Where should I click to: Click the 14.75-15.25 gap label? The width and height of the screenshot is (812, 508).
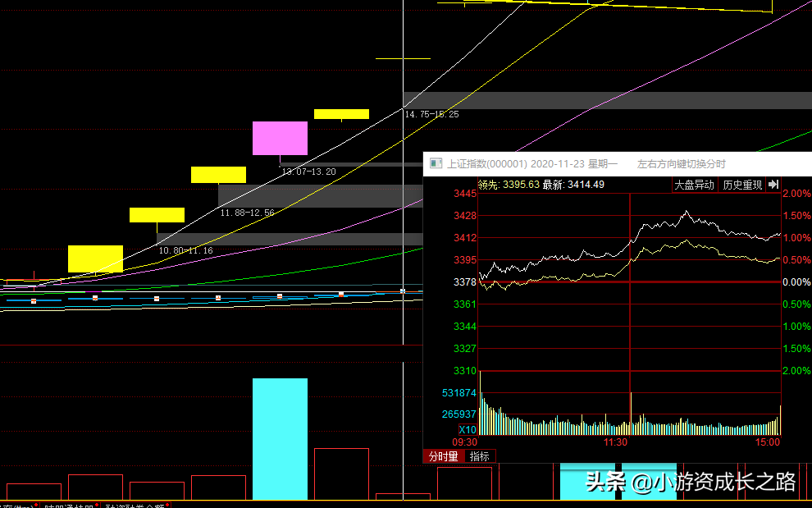(431, 115)
